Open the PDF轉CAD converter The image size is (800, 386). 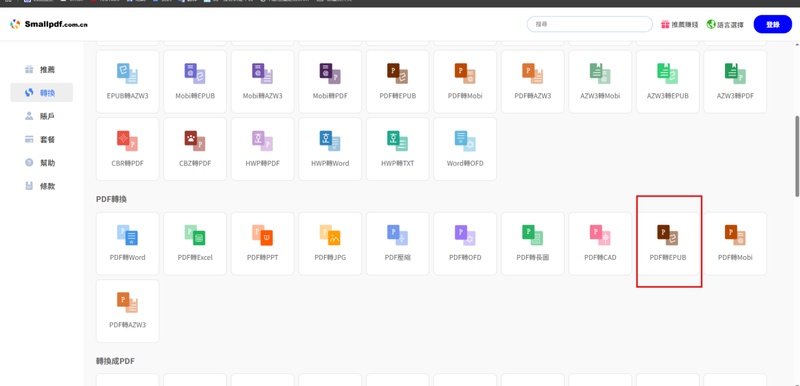600,244
